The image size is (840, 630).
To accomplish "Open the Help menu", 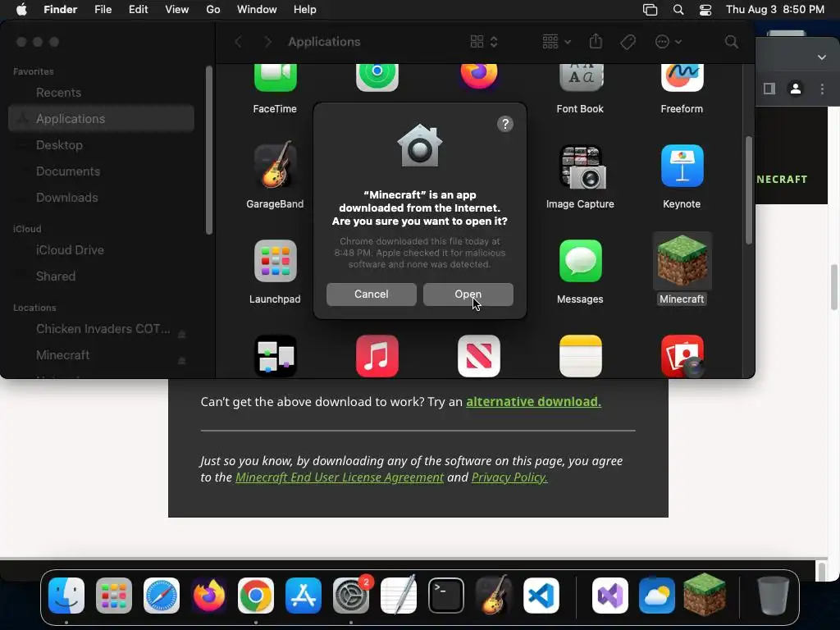I will pos(305,10).
